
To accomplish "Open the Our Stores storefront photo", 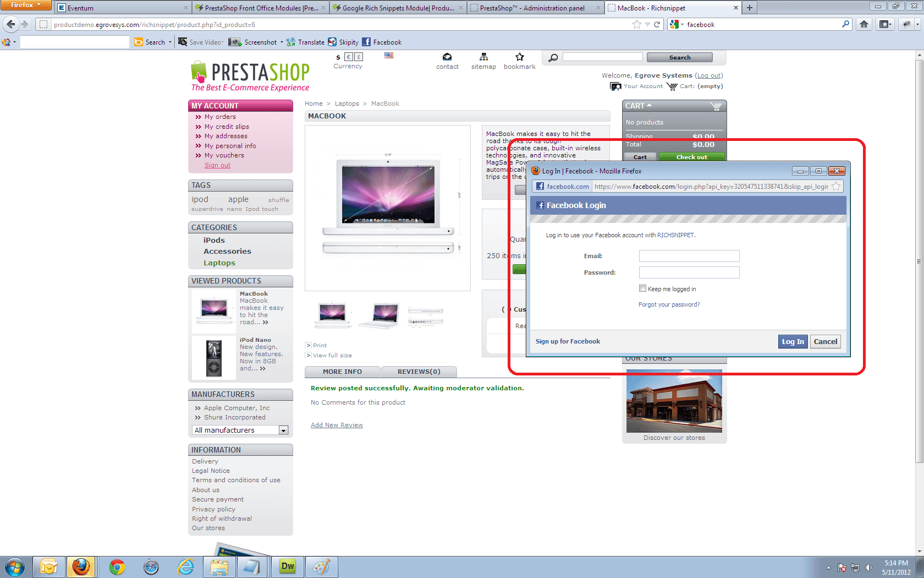I will (x=674, y=401).
